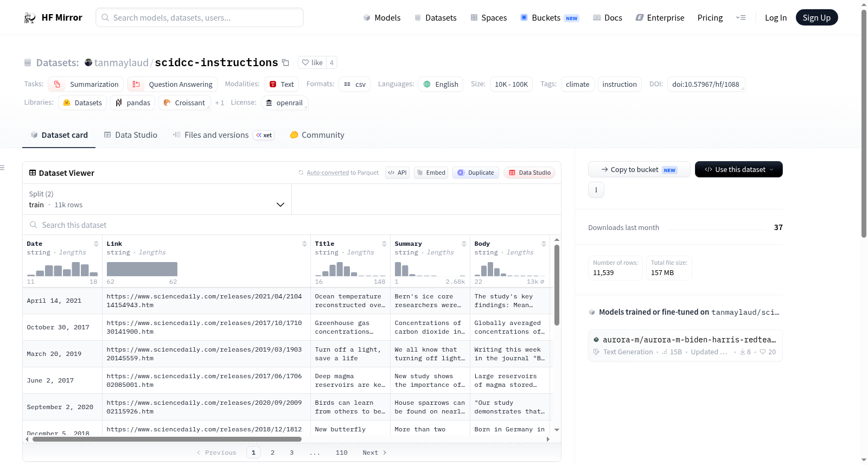The image size is (868, 465).
Task: Click the HF Mirror logo icon
Action: coord(30,18)
